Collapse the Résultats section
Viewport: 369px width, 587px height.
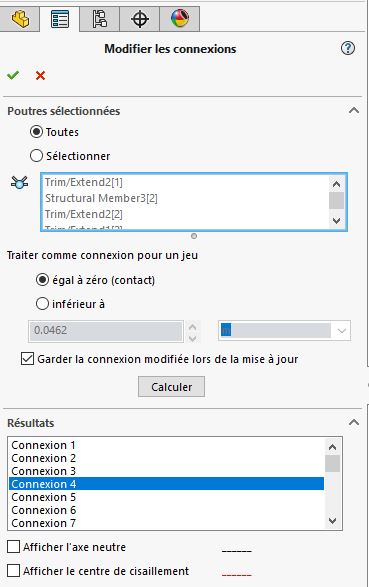354,422
